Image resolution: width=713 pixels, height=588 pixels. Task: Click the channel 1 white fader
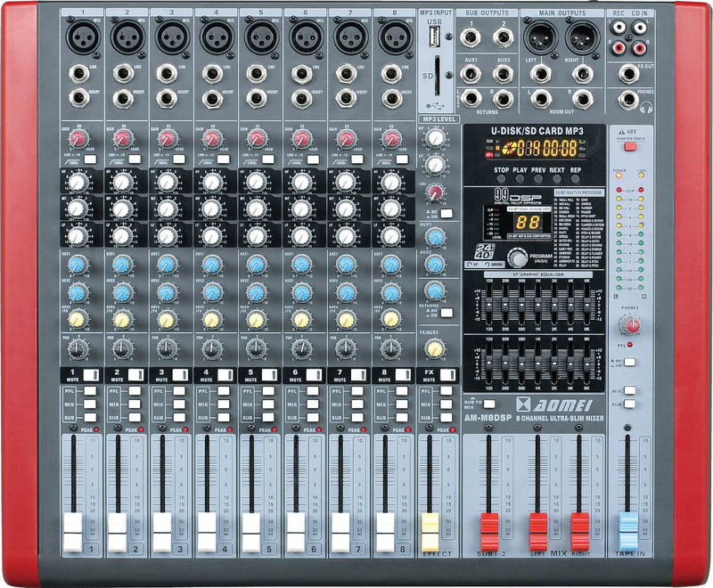pyautogui.click(x=73, y=532)
